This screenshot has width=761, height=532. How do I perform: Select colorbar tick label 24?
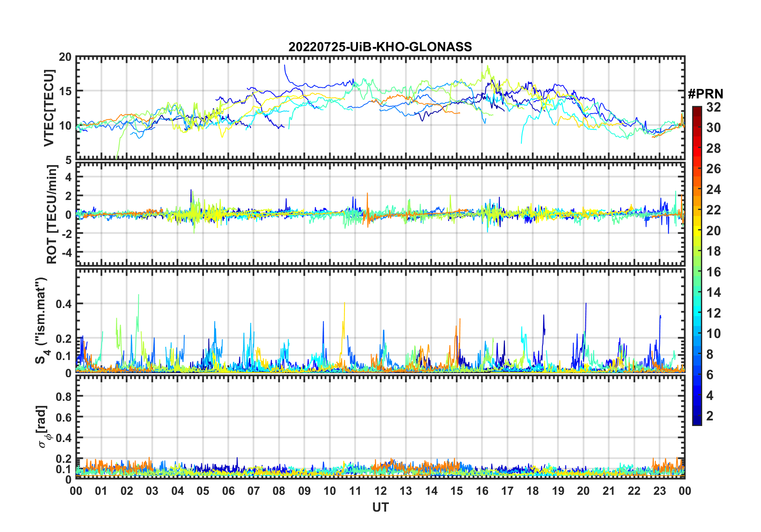tap(713, 190)
